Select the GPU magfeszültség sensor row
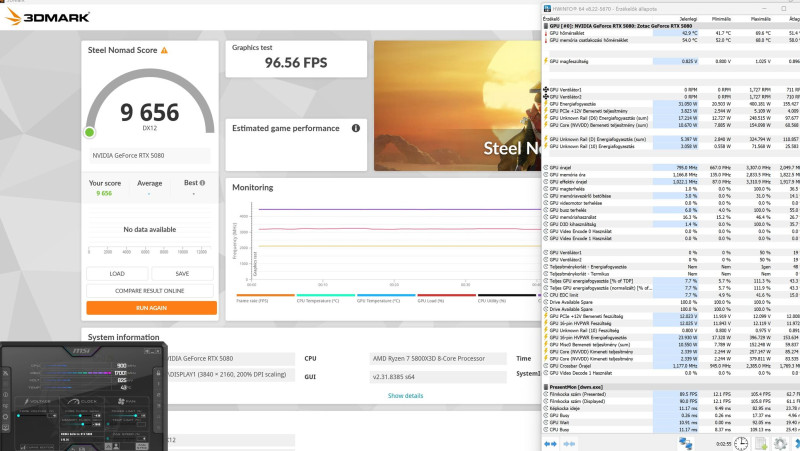The image size is (800, 451). pyautogui.click(x=670, y=61)
